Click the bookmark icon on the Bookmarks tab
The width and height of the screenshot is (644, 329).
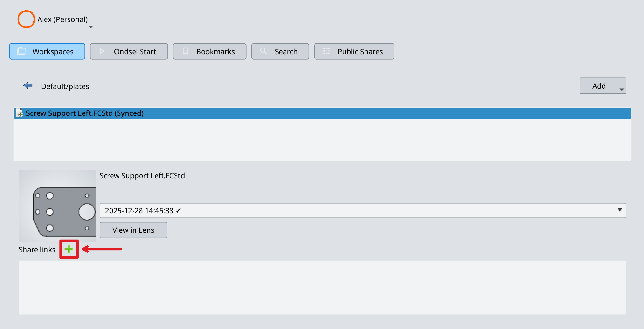coord(185,51)
